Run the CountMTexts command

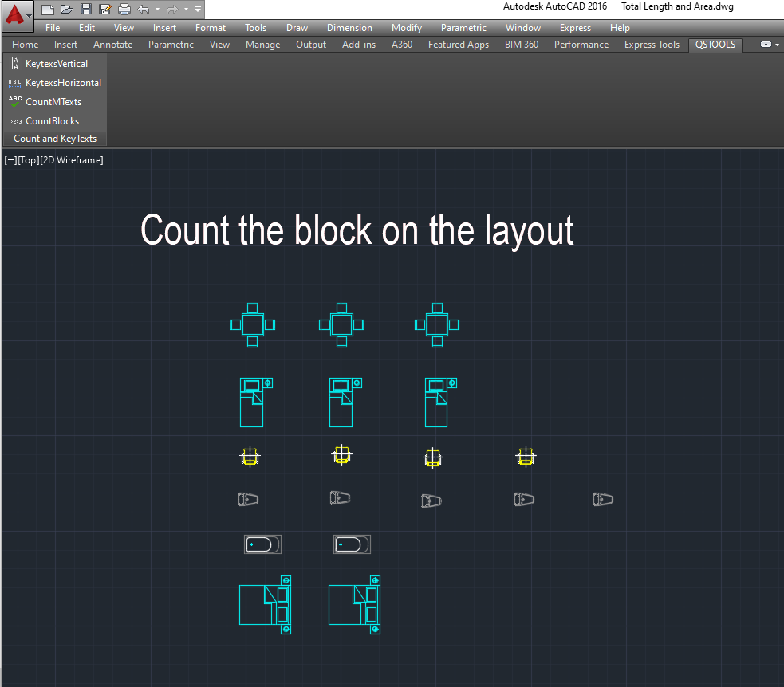45,101
